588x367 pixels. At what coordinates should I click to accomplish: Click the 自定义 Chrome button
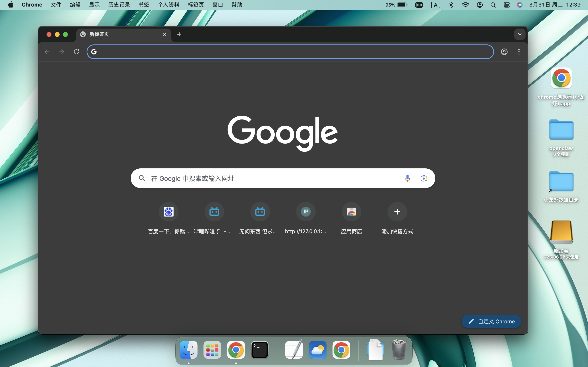[x=491, y=321]
